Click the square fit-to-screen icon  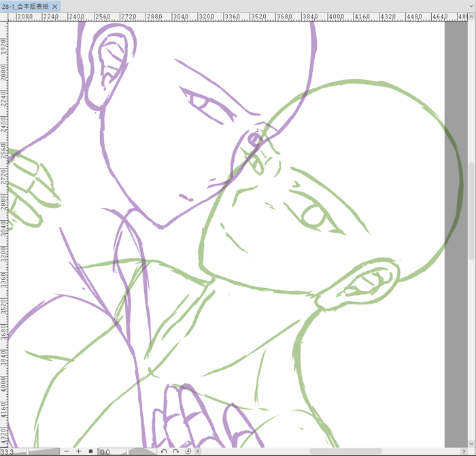[x=90, y=451]
